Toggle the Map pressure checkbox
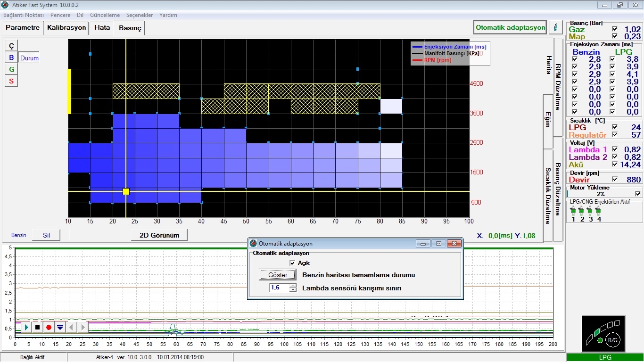 coord(614,36)
